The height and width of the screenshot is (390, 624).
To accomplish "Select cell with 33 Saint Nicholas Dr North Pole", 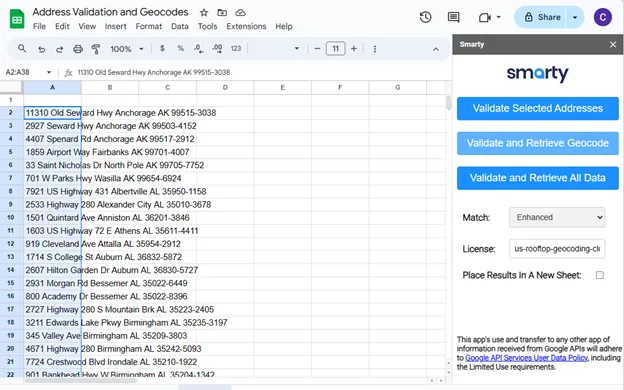I will (53, 166).
